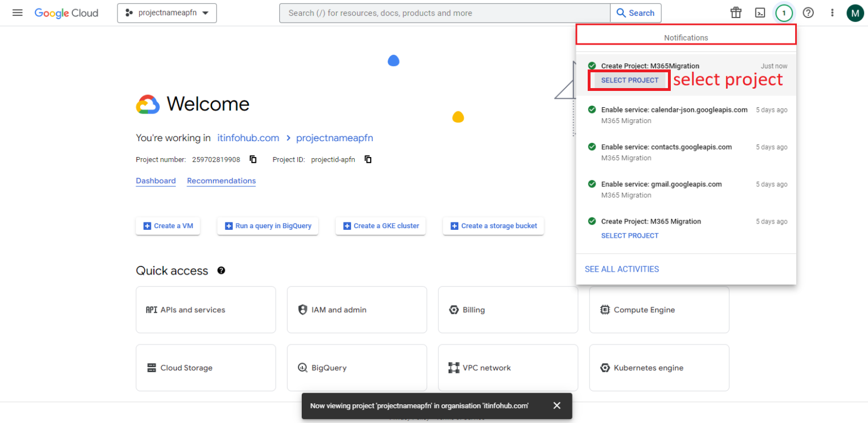Copy the project number
Image resolution: width=868 pixels, height=423 pixels.
[x=253, y=159]
